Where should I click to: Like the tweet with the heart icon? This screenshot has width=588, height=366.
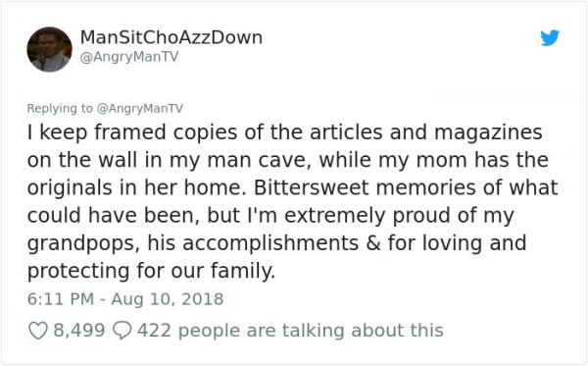coord(38,331)
